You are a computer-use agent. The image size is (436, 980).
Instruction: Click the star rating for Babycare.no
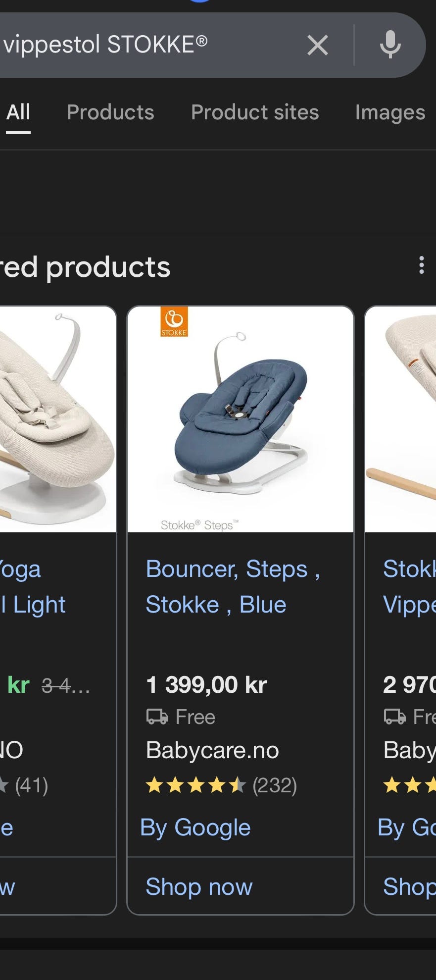pyautogui.click(x=196, y=785)
